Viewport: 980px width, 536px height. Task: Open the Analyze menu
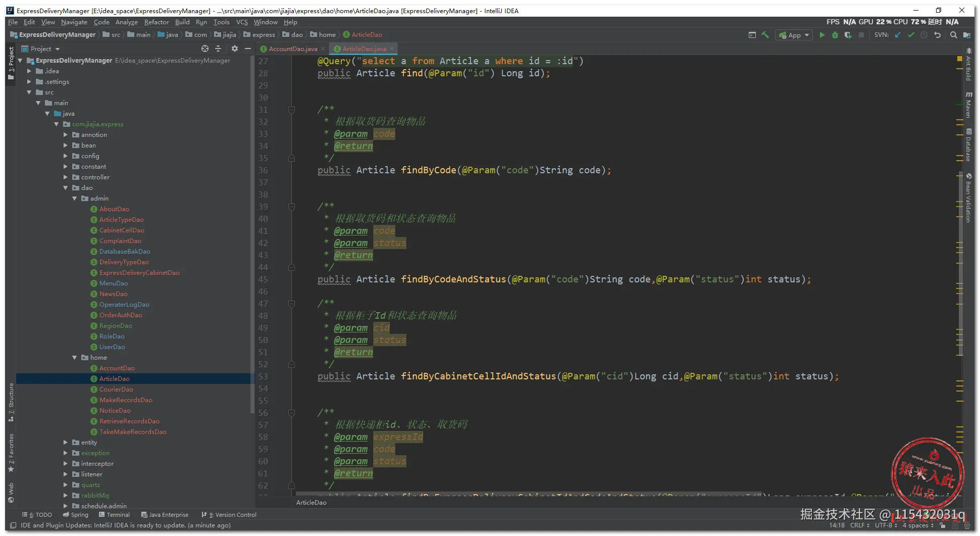pos(126,22)
